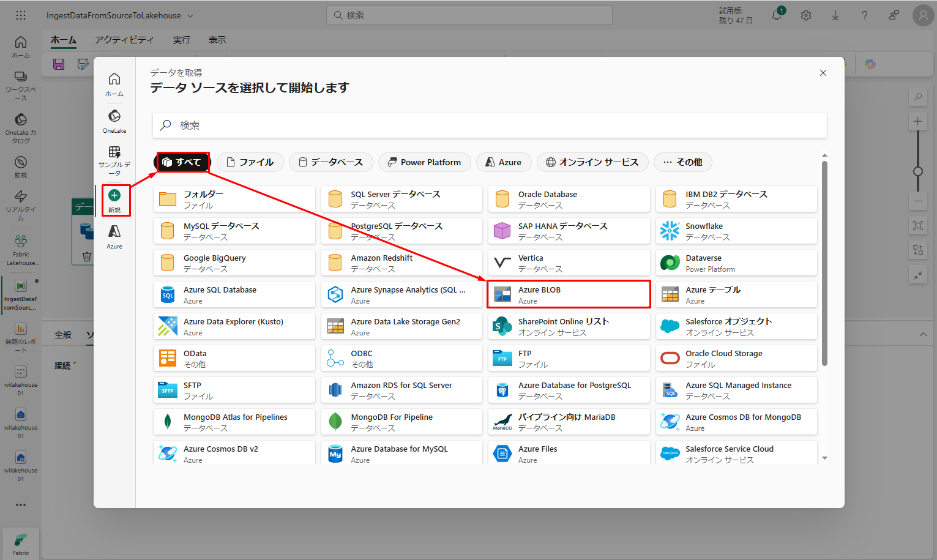The image size is (937, 560).
Task: Choose SharePoint Online リスト source
Action: 569,326
